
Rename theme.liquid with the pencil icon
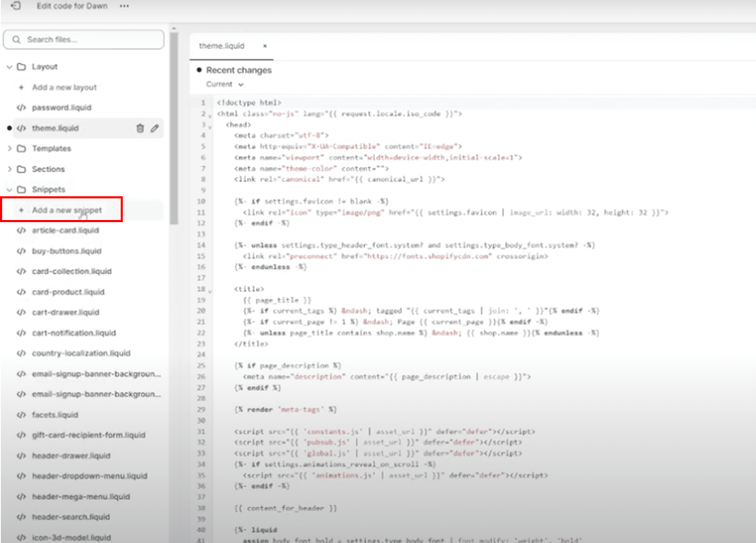point(155,128)
